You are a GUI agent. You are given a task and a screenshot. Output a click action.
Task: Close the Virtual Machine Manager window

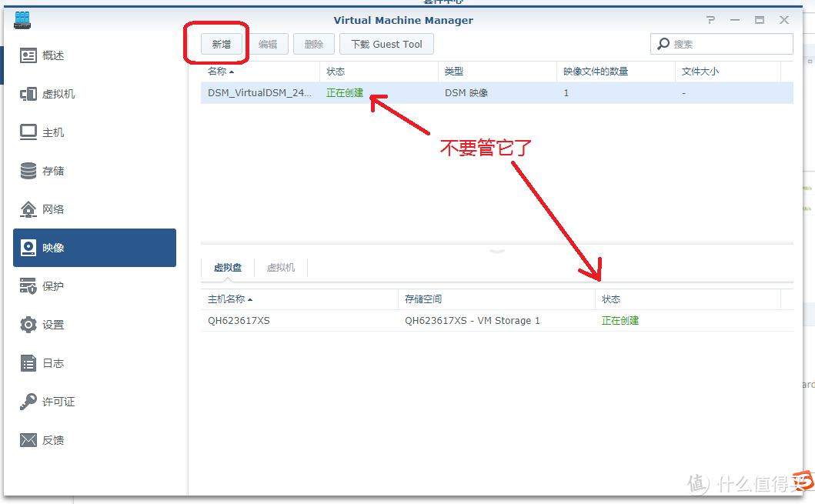[784, 20]
